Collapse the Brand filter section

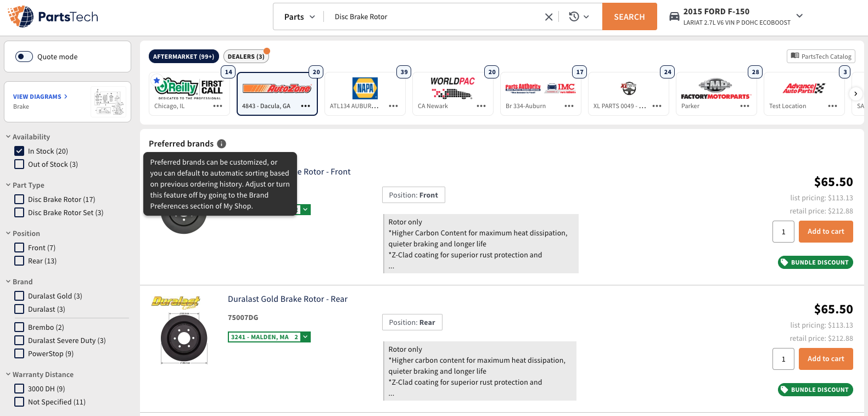[x=8, y=282]
